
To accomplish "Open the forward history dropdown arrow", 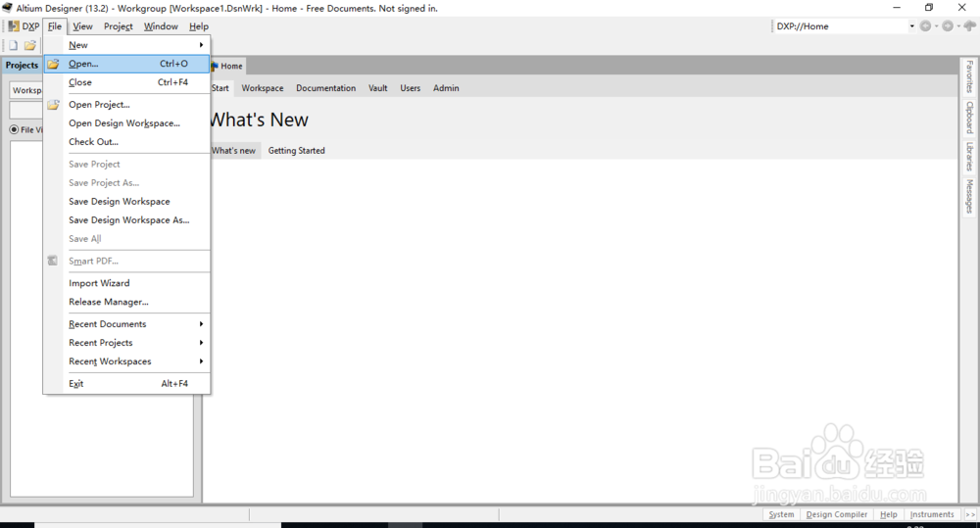I will click(958, 26).
